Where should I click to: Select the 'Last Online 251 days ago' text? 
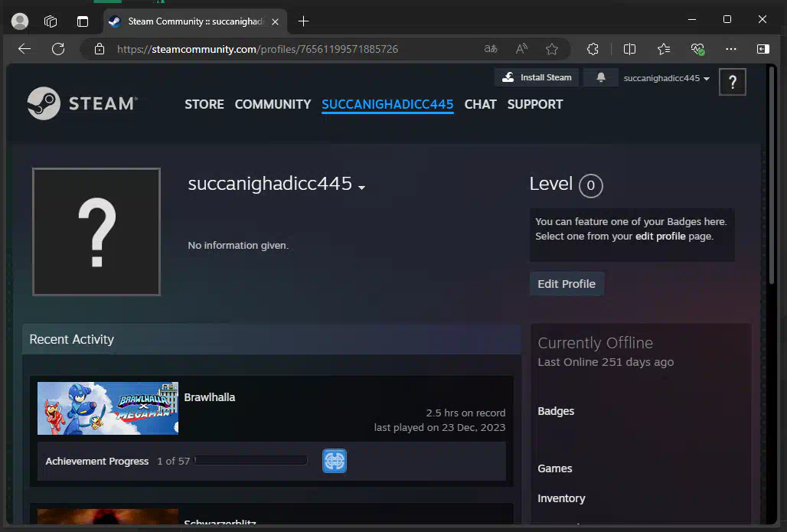tap(606, 362)
